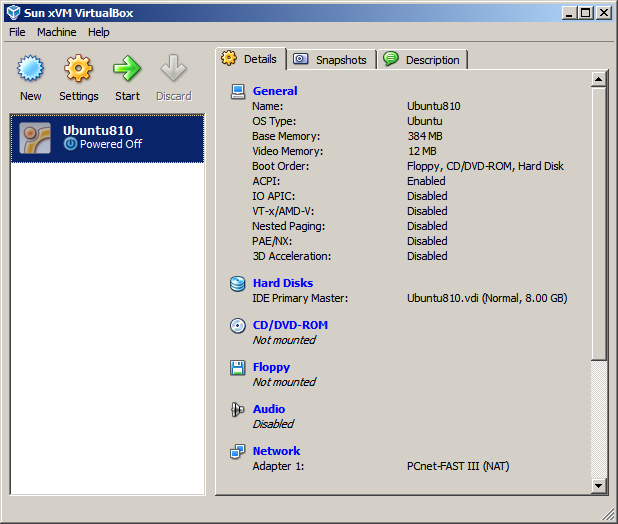Click the OS Type value Ubuntu
Screen dimensions: 618x524
424,121
